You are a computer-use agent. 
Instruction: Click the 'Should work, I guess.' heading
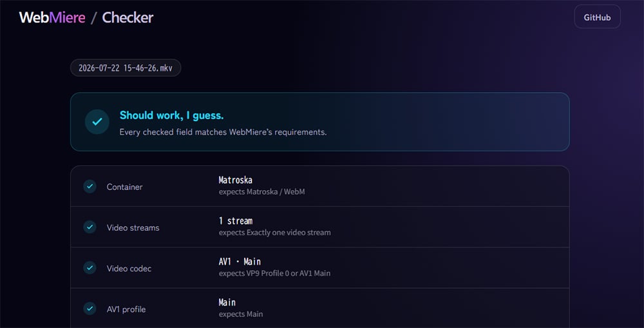172,115
